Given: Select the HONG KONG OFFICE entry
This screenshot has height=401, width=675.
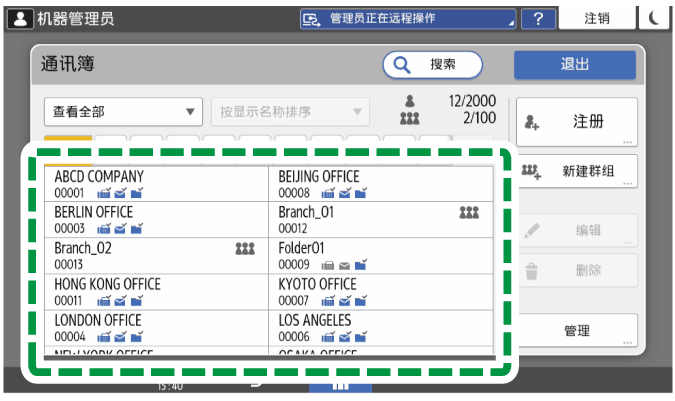Looking at the screenshot, I should pyautogui.click(x=156, y=291).
